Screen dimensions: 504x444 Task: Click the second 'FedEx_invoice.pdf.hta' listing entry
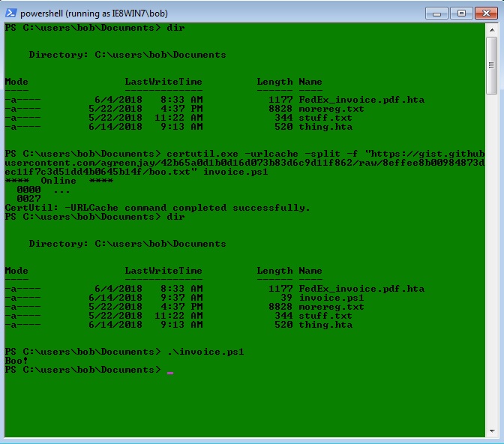pyautogui.click(x=361, y=289)
